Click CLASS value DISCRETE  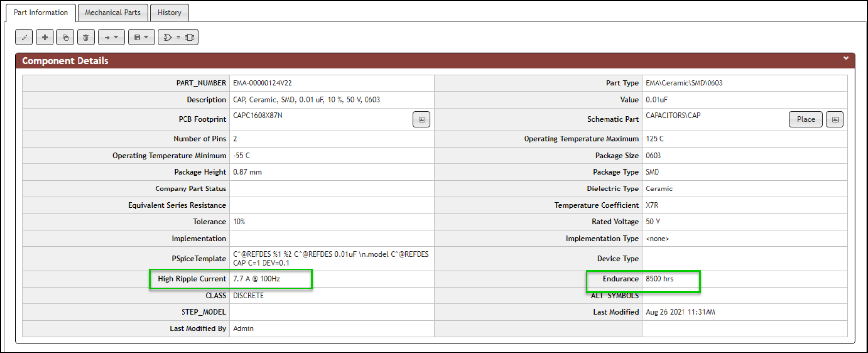[x=248, y=296]
